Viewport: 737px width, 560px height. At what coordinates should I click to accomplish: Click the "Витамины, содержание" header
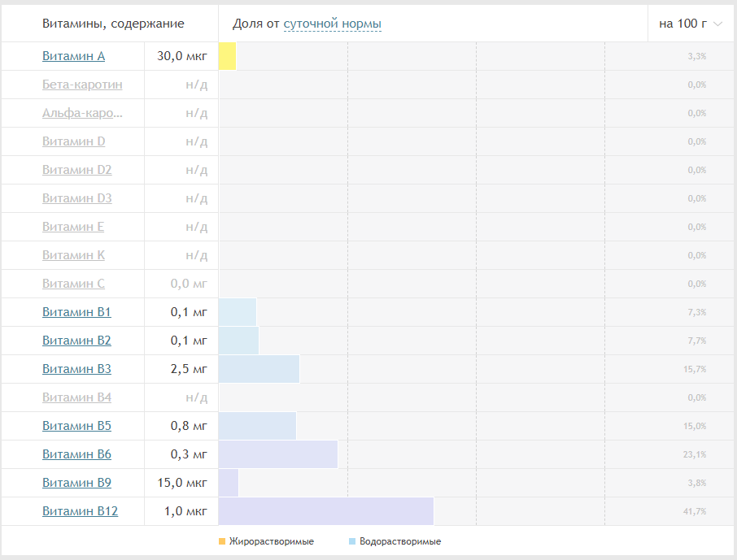point(113,24)
